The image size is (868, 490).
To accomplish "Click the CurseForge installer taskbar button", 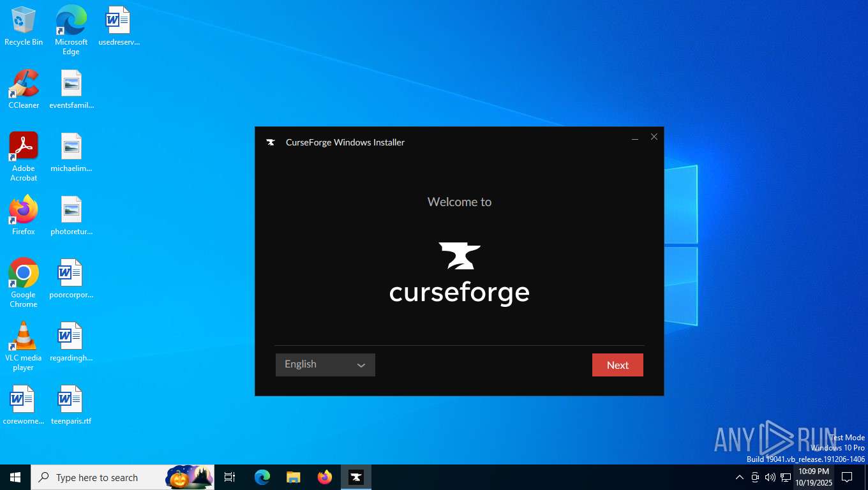I will pyautogui.click(x=356, y=477).
